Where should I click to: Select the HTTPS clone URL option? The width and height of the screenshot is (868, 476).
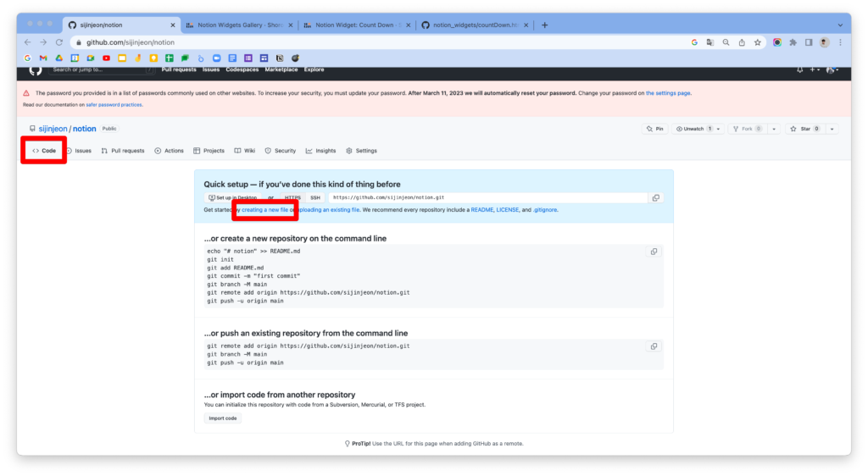click(292, 197)
